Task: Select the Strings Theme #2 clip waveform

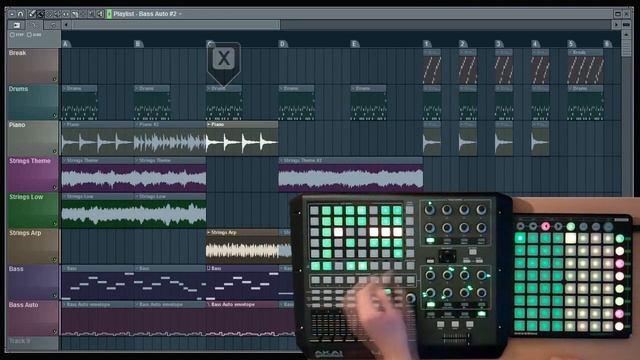Action: [351, 178]
